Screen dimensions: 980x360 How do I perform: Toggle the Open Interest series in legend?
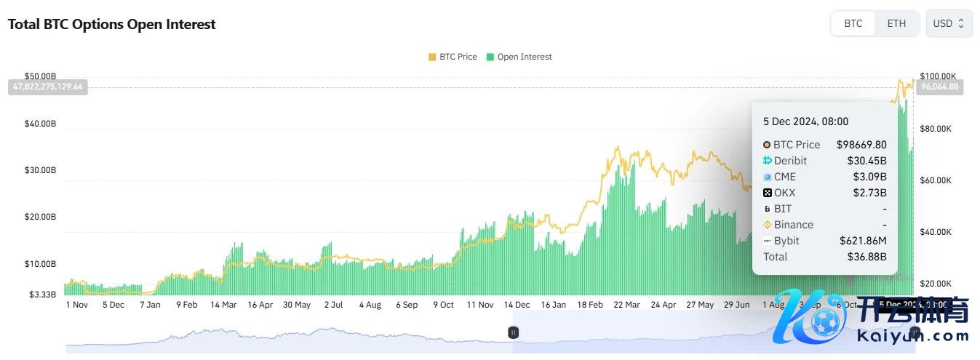(x=524, y=57)
